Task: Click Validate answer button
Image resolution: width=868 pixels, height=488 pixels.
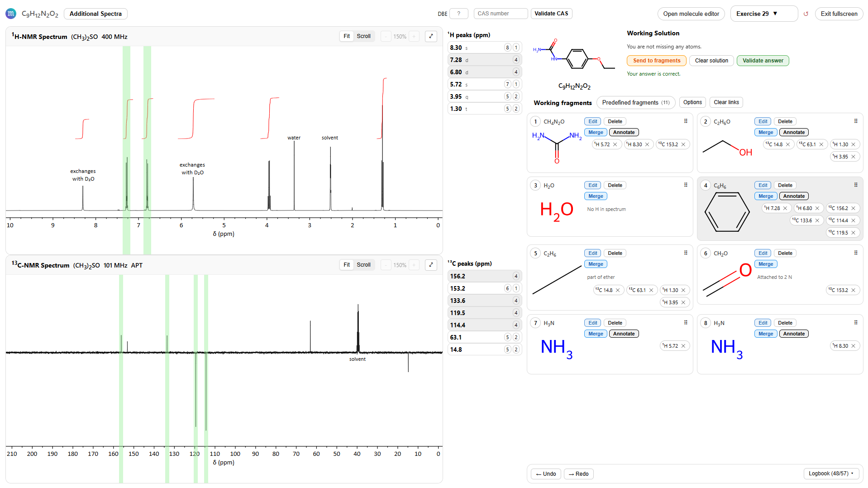Action: (x=763, y=61)
